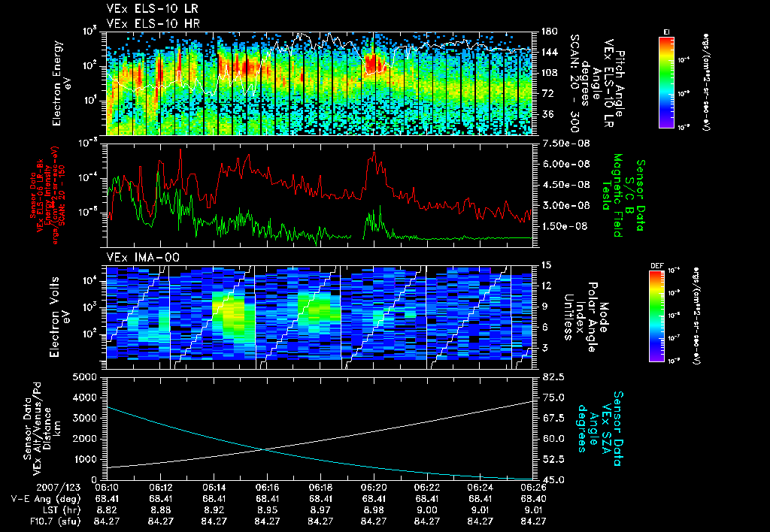Screen dimensions: 770x532
Task: Click the 'Electron Energy eV' axis label
Action: point(61,83)
